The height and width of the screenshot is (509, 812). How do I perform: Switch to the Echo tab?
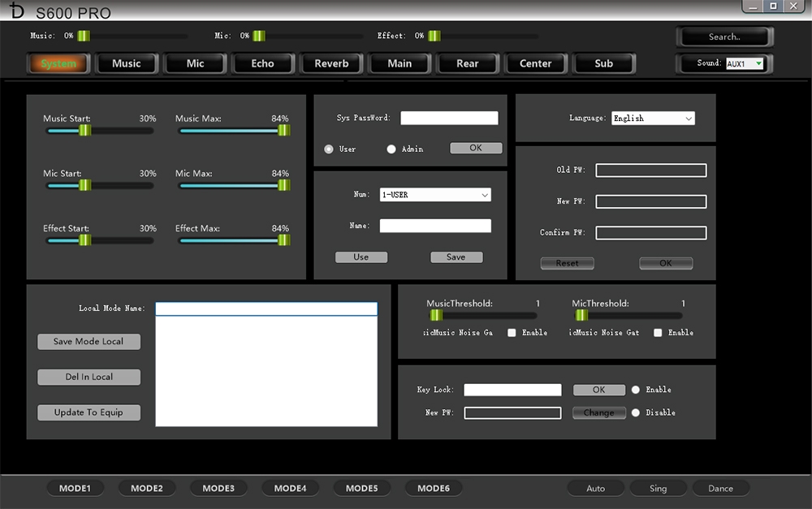pyautogui.click(x=262, y=63)
